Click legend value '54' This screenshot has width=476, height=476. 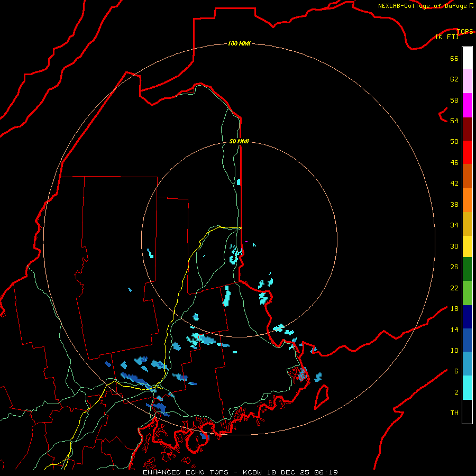click(x=454, y=121)
